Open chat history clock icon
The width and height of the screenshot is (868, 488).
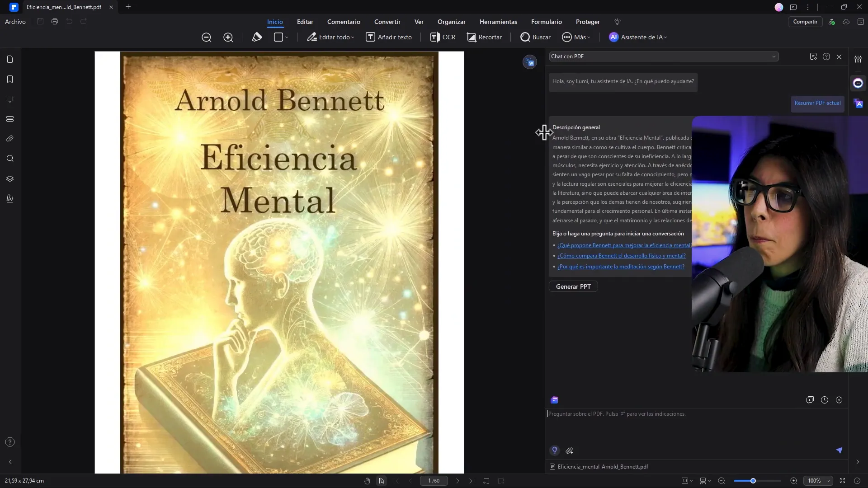tap(825, 400)
